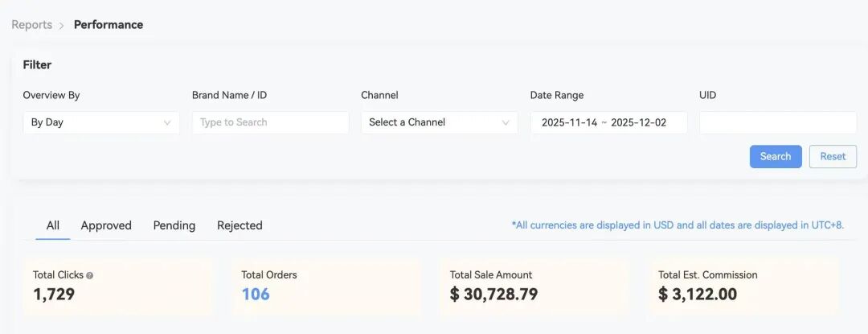Select the Total Est. Commission card
The image size is (868, 334).
point(743,286)
